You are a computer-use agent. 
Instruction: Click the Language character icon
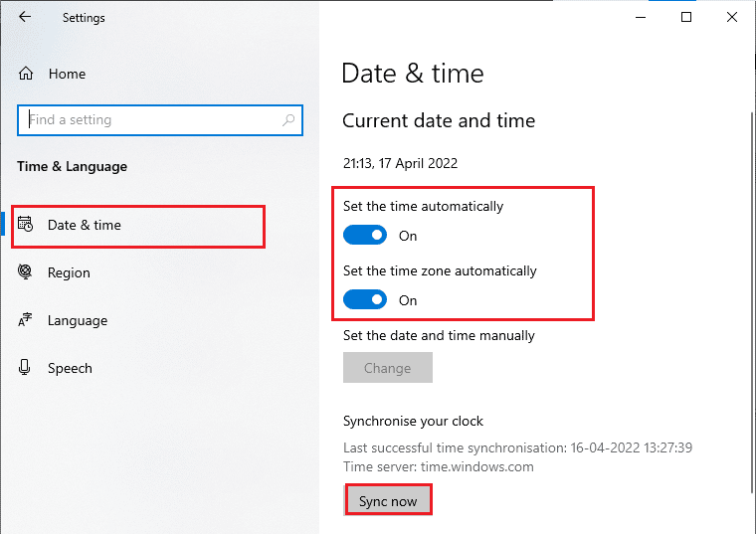point(25,319)
